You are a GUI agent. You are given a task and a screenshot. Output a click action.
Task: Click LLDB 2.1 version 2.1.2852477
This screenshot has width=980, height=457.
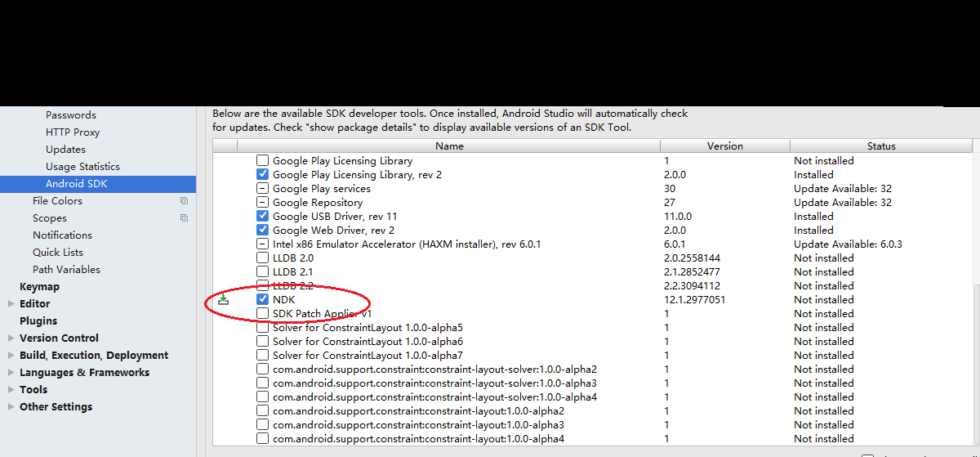pyautogui.click(x=692, y=272)
